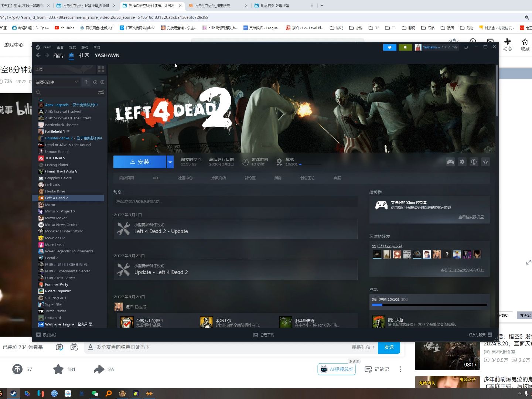Open game manage gear icon
532x399 pixels.
click(462, 162)
